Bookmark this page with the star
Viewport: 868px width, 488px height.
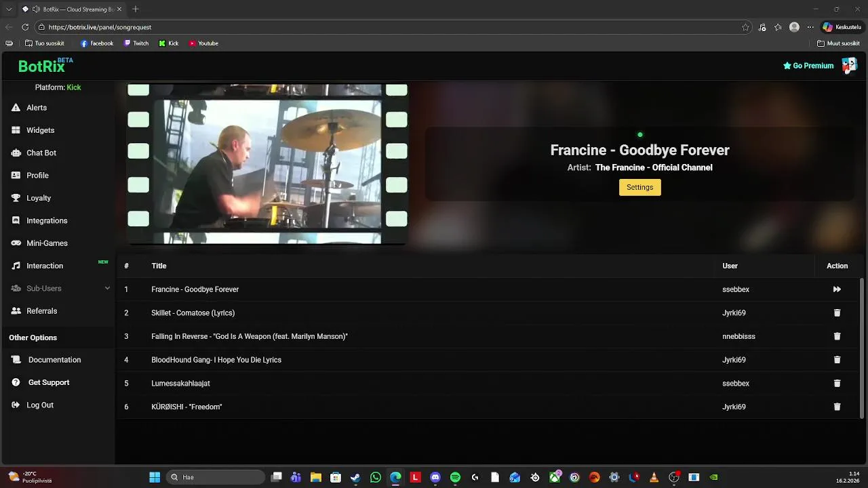(745, 27)
